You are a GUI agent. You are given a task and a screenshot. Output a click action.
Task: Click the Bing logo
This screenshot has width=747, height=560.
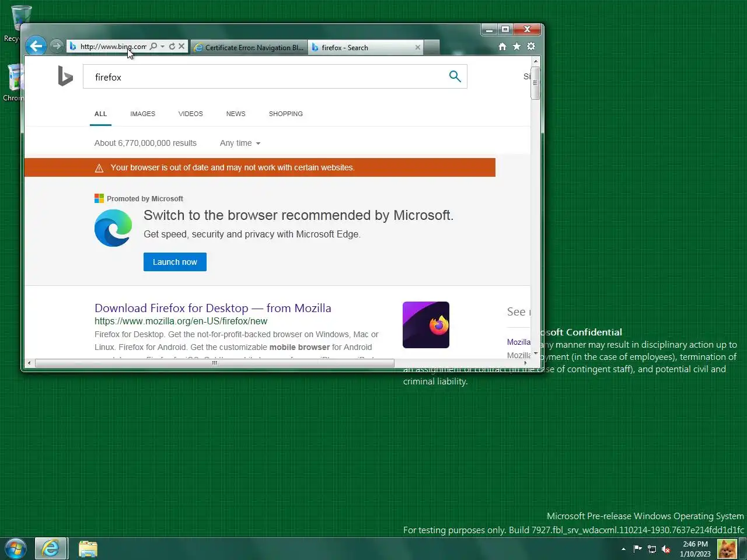coord(65,76)
